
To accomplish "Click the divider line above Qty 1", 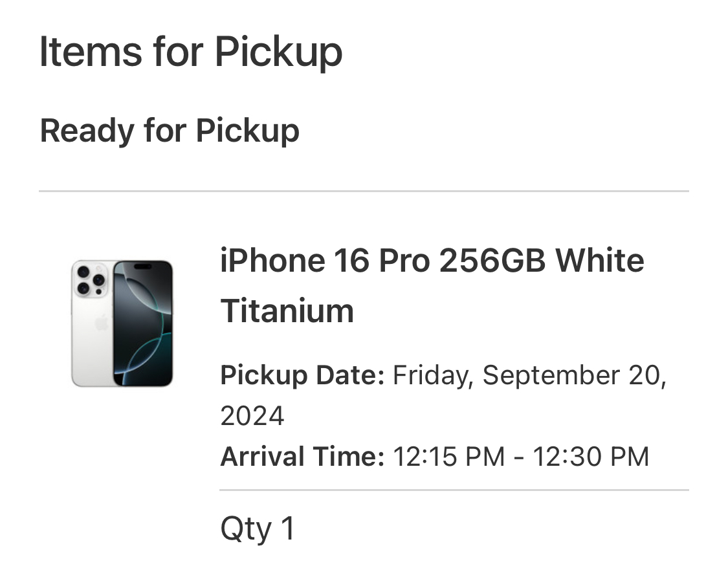I will click(x=454, y=490).
